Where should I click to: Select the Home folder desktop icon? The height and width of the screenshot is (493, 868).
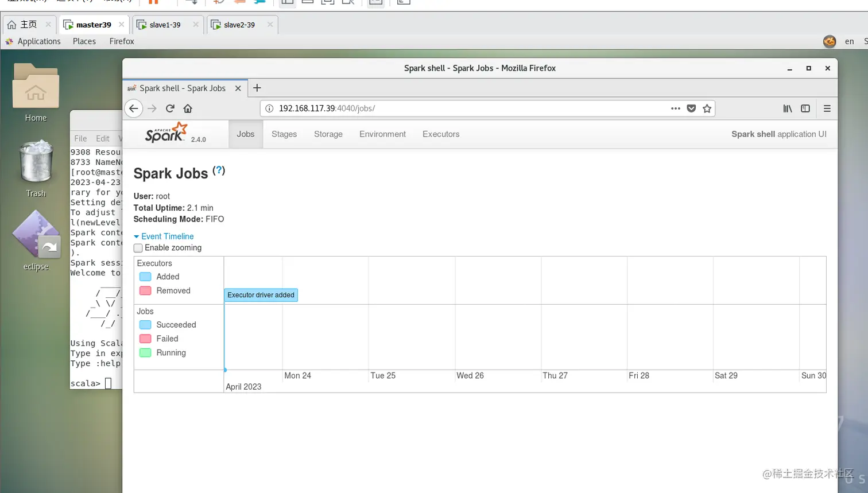36,93
